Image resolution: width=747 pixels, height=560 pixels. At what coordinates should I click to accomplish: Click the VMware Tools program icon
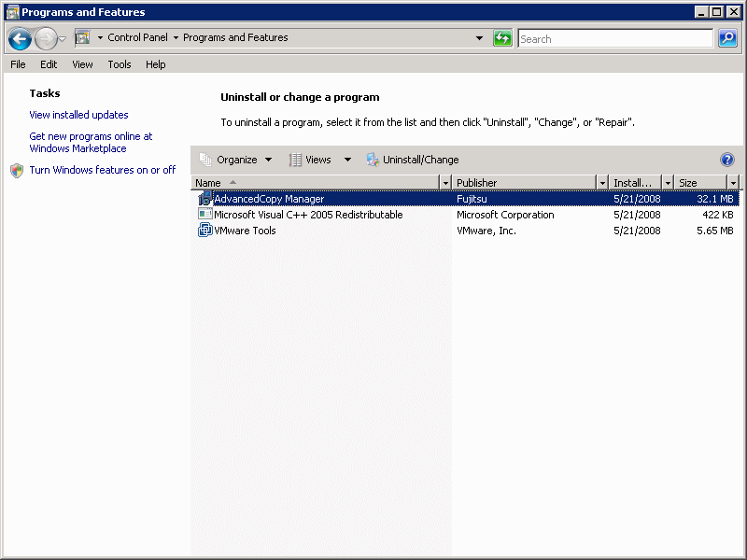[x=205, y=231]
